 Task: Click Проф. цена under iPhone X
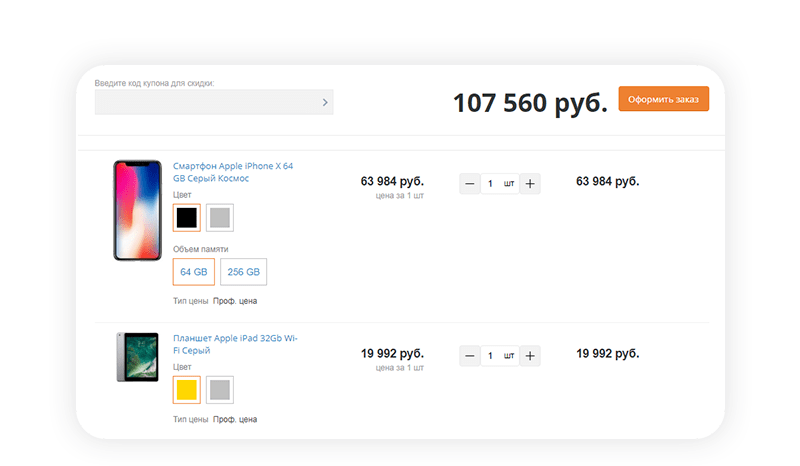pyautogui.click(x=235, y=301)
